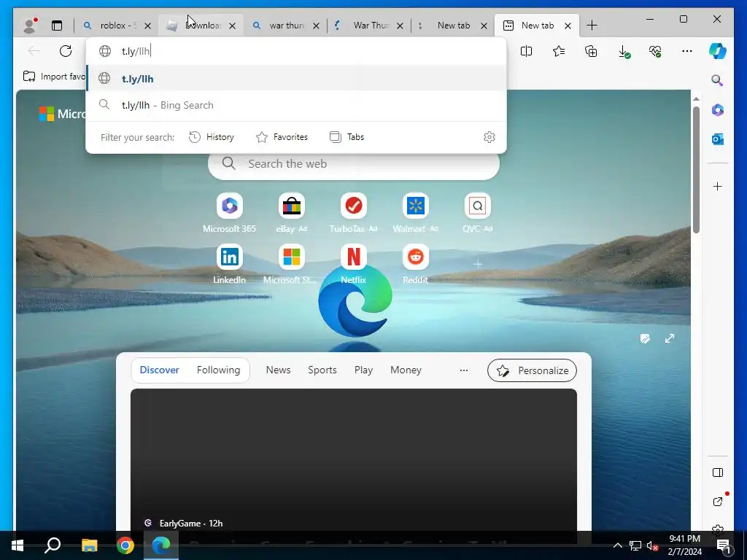This screenshot has height=560, width=747.
Task: Toggle sidebar layout icon at bottom right
Action: [x=718, y=472]
